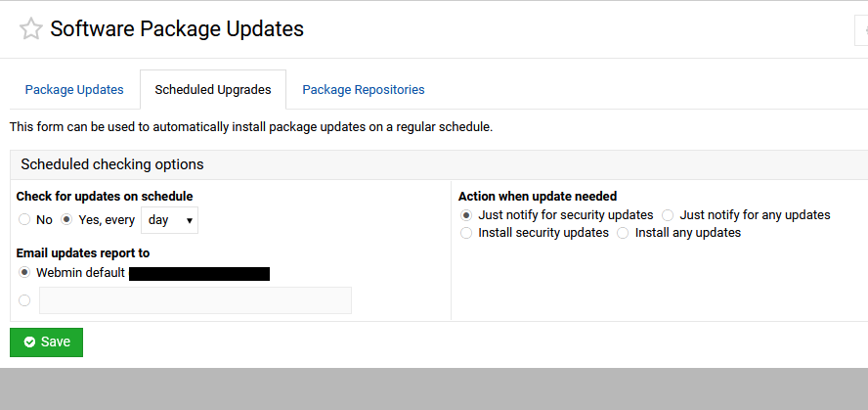Image resolution: width=868 pixels, height=410 pixels.
Task: Collapse the Scheduled checking options header
Action: point(112,164)
